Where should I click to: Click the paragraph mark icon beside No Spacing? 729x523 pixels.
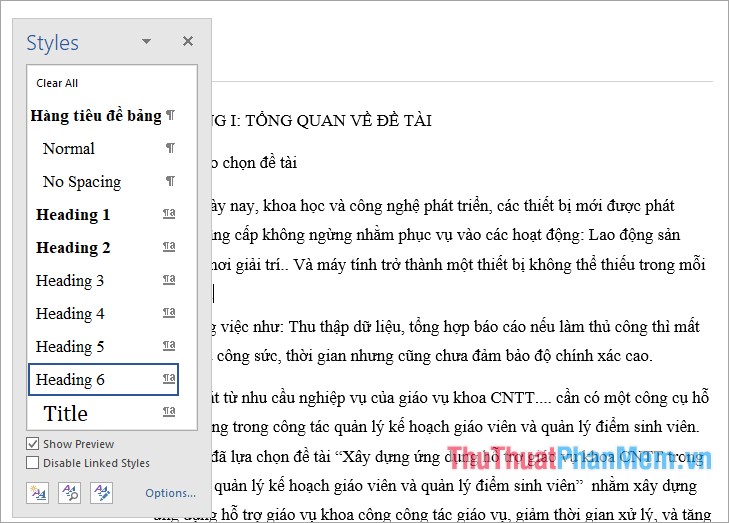click(x=170, y=181)
